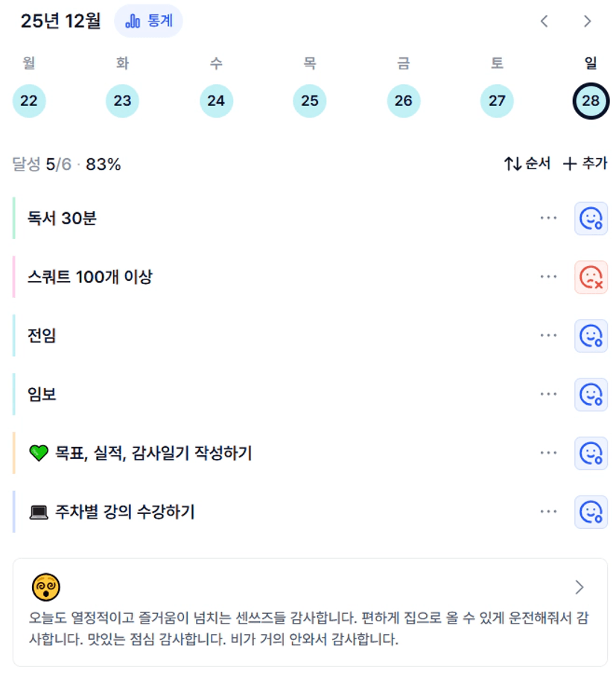Screen dimensions: 616x678
Task: Go to the previous week arrow
Action: (x=544, y=21)
